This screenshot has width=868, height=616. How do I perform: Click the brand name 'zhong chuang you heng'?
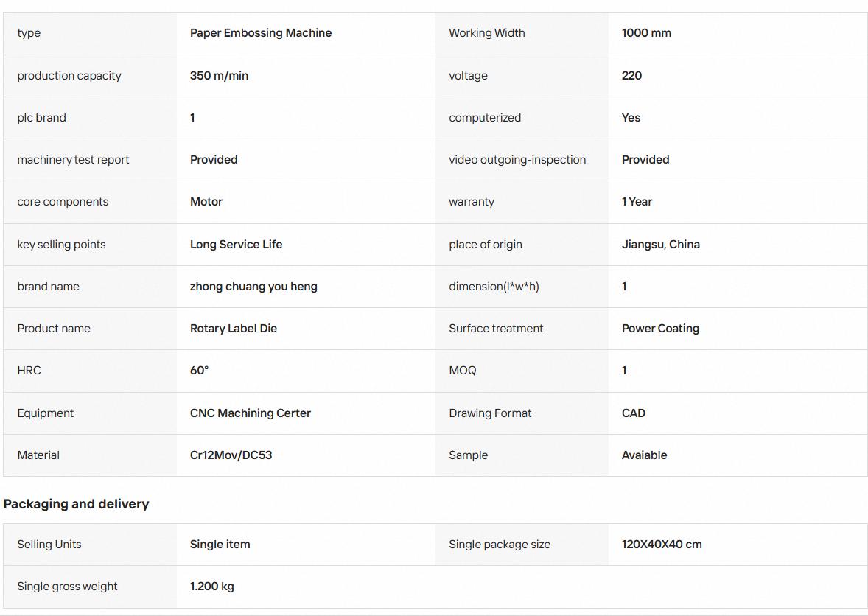point(253,287)
